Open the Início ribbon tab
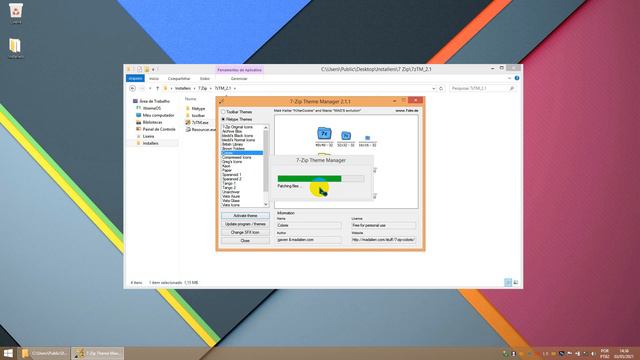The width and height of the screenshot is (640, 360). 154,78
